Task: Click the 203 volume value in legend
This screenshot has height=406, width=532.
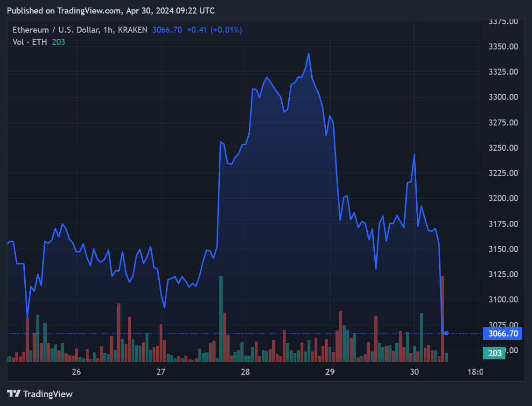Action: click(58, 42)
